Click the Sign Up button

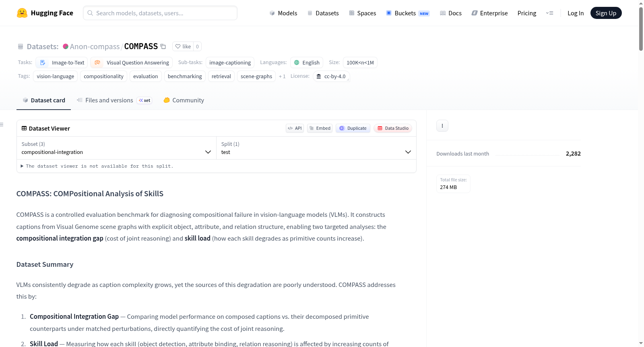[x=606, y=13]
